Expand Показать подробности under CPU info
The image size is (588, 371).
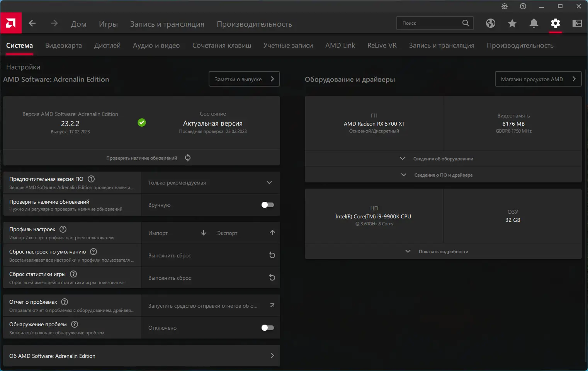coord(443,251)
